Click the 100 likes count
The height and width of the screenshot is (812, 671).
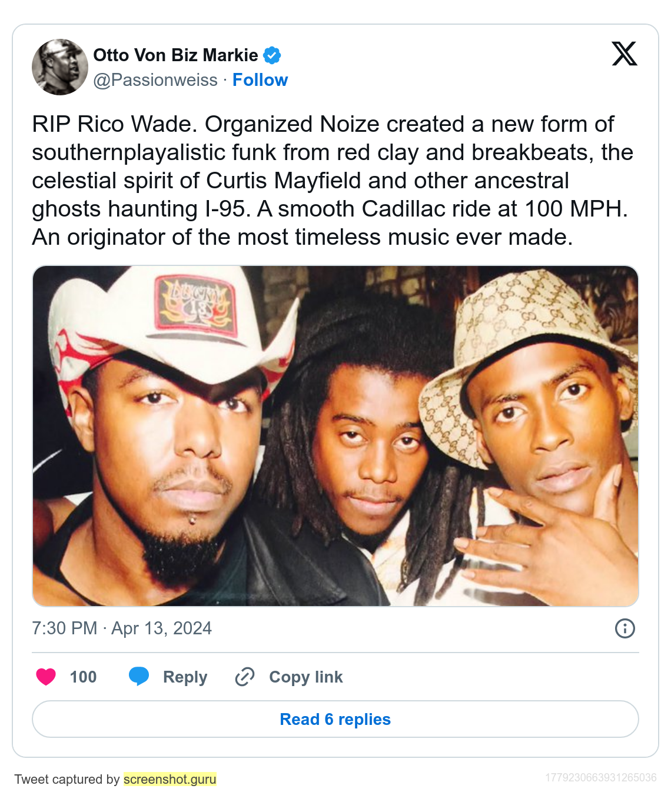coord(83,677)
